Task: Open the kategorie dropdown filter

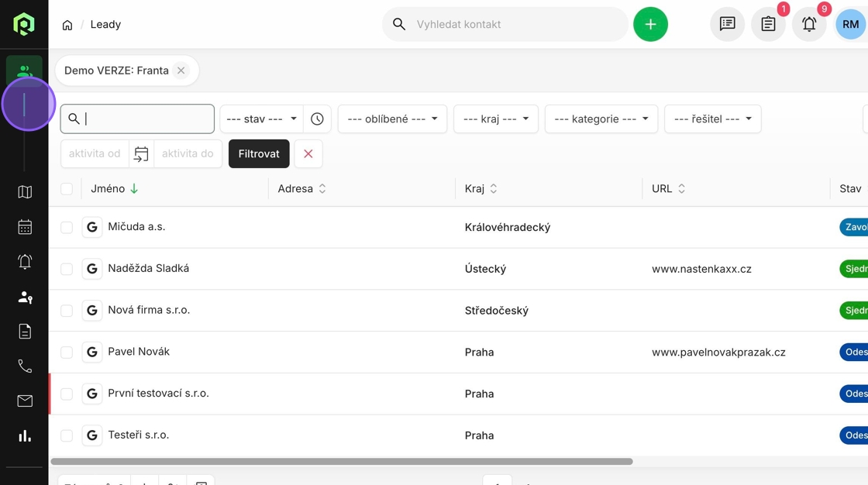Action: pos(601,119)
